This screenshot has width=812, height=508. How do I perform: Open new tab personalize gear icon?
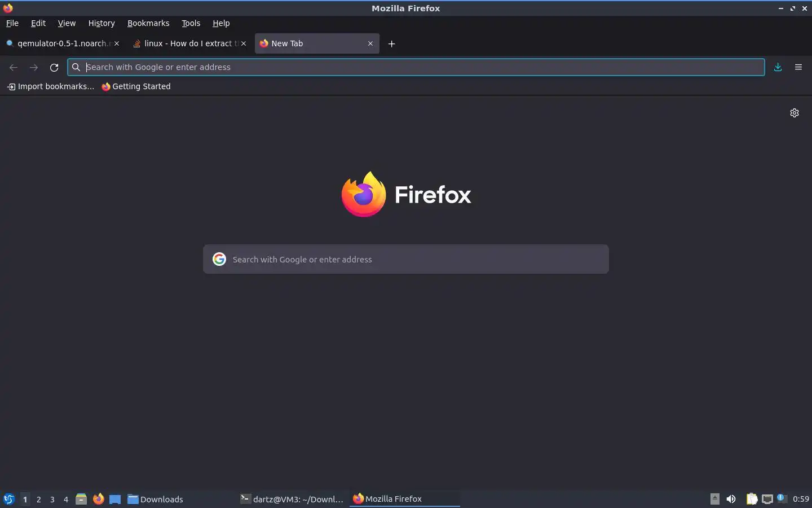click(x=795, y=113)
